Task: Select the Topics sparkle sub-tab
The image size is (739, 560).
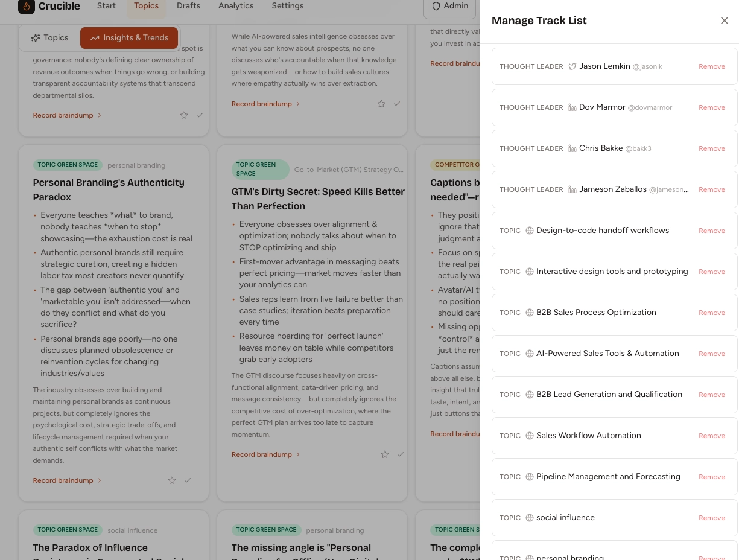Action: (49, 38)
